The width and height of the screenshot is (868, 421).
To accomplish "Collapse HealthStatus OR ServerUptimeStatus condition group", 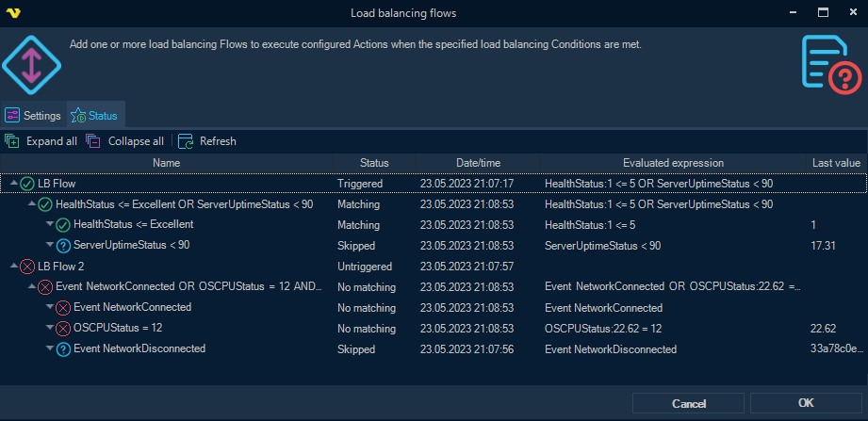I will coord(31,204).
